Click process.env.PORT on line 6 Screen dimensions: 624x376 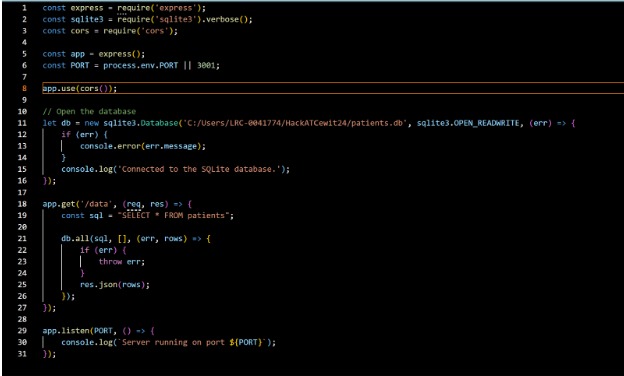click(x=140, y=66)
